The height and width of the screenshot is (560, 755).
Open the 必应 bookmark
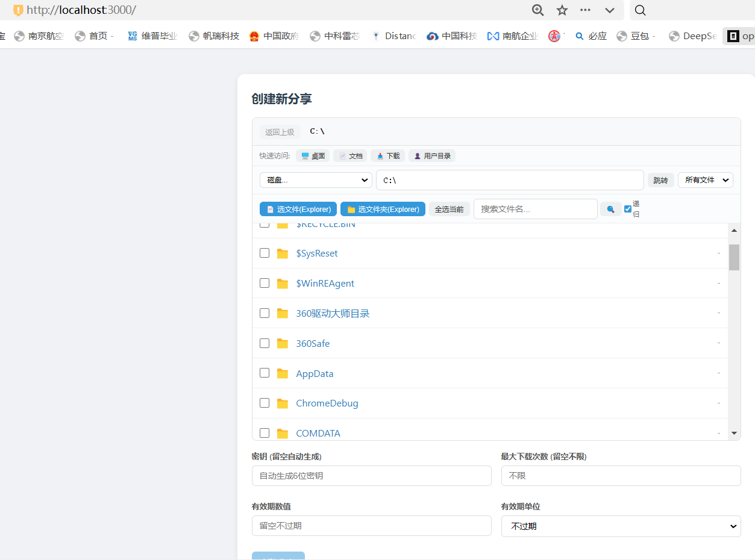(591, 36)
